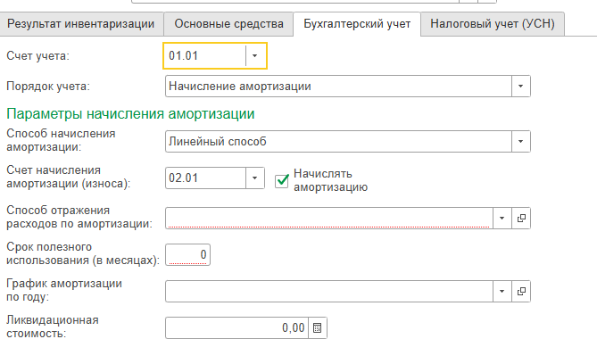The height and width of the screenshot is (364, 597).
Task: Open the Порядок учета dropdown list
Action: pyautogui.click(x=520, y=87)
